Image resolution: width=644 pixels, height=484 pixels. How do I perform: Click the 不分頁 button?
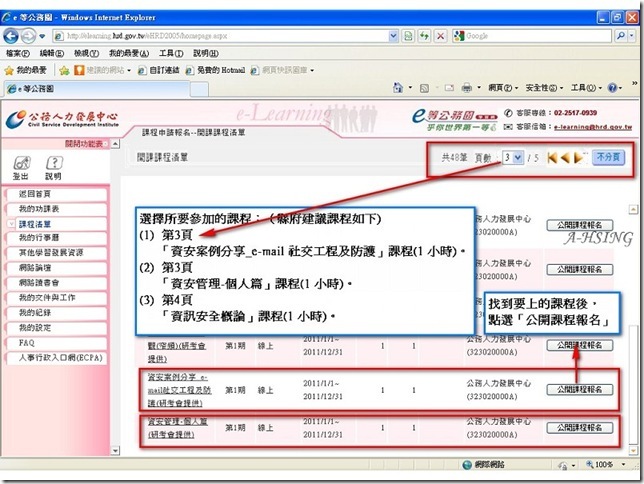[x=608, y=157]
